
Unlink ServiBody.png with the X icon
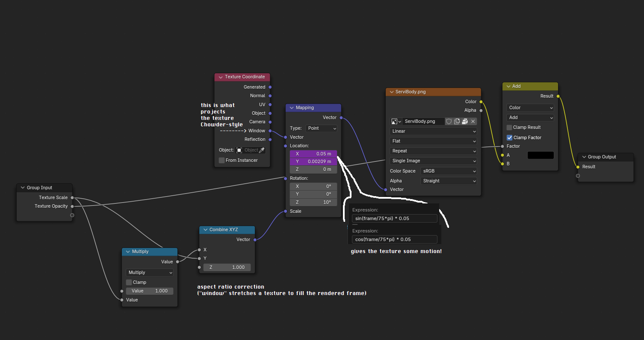473,121
